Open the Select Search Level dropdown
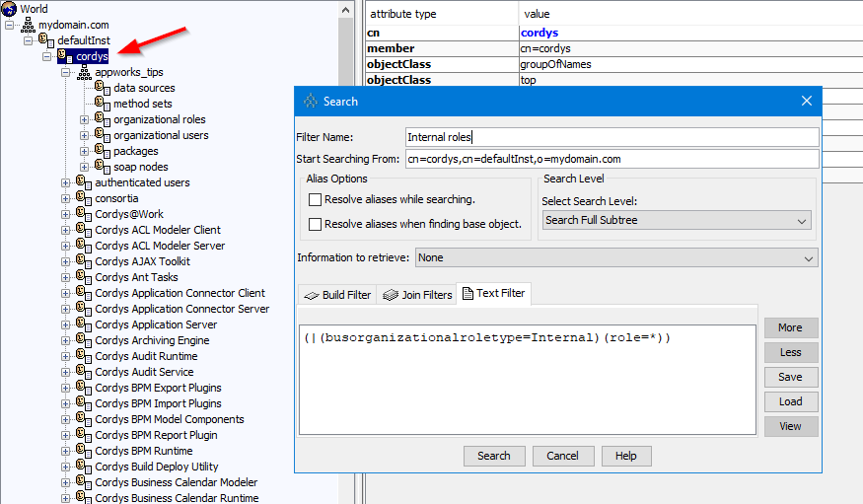The height and width of the screenshot is (504, 863). pyautogui.click(x=677, y=220)
